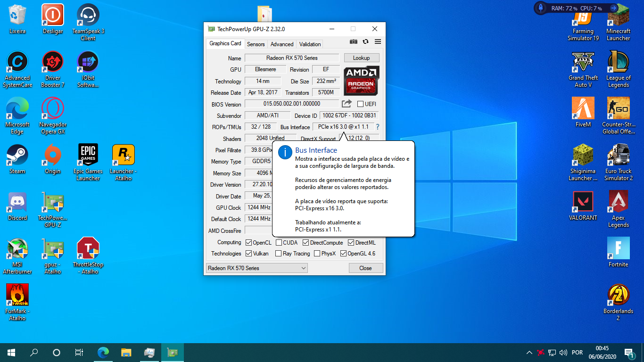
Task: Click the Device ID value field
Action: point(349,115)
